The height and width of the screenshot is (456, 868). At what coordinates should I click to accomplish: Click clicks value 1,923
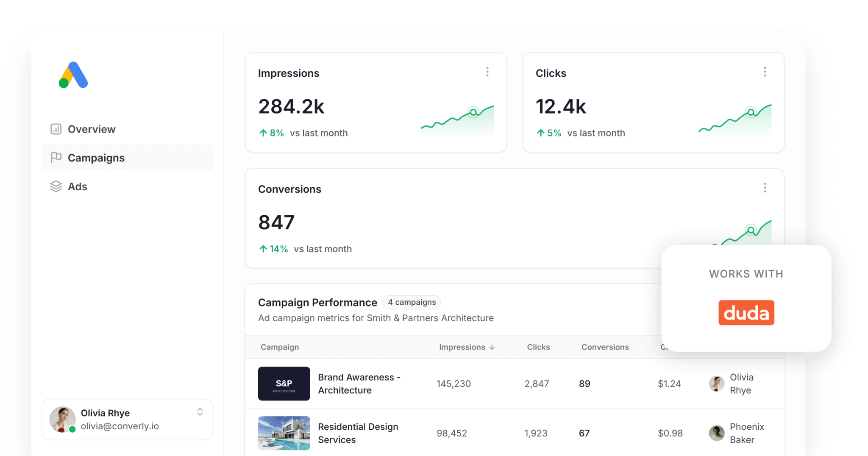point(536,433)
